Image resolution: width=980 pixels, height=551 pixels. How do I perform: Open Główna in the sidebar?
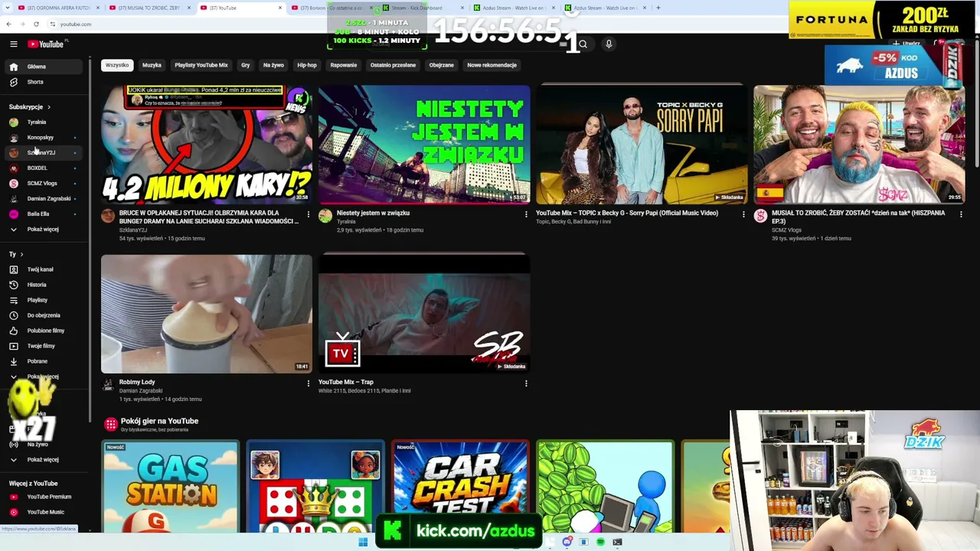coord(44,67)
